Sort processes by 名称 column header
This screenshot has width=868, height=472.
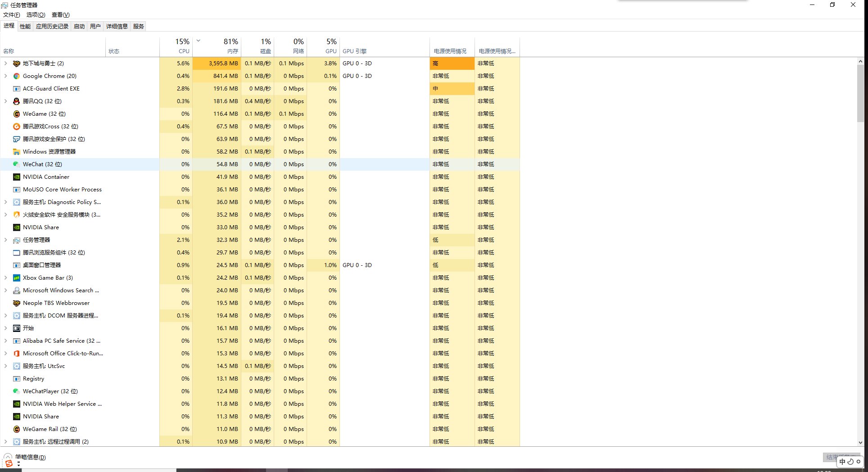point(53,46)
